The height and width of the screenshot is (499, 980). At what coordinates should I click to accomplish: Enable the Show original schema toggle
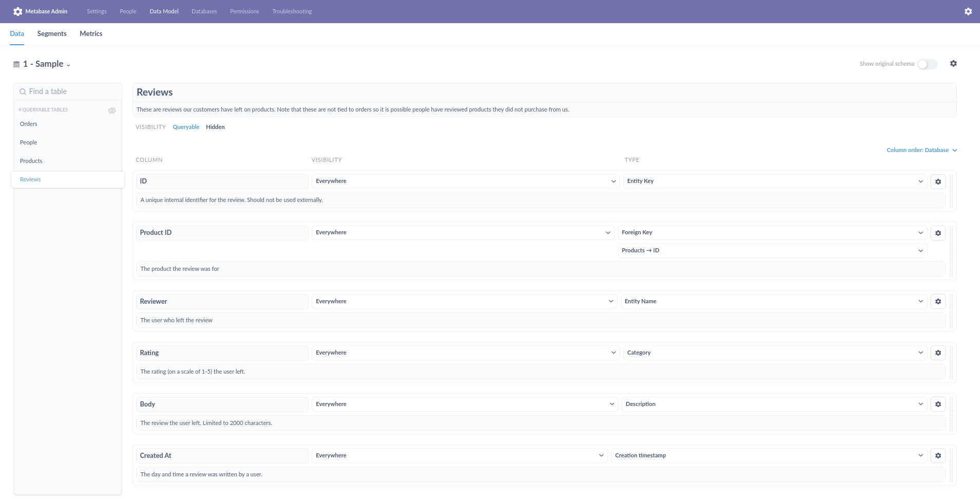click(x=927, y=64)
